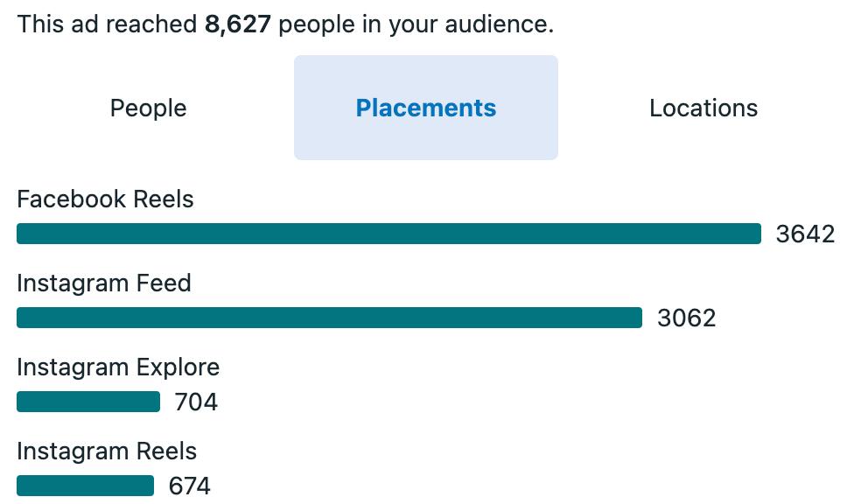Click the 3642 value for Facebook Reels
Image resolution: width=854 pixels, height=504 pixels.
805,234
